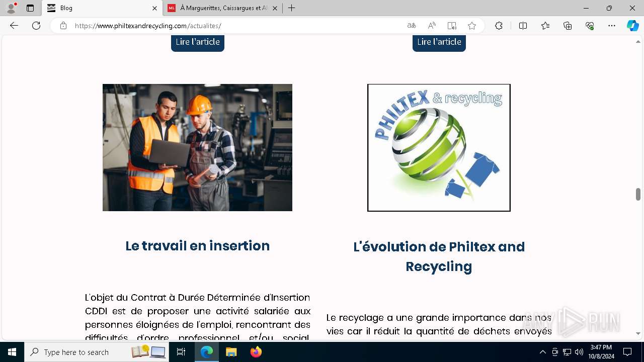
Task: Click scrollbar down arrow
Action: coord(638,333)
